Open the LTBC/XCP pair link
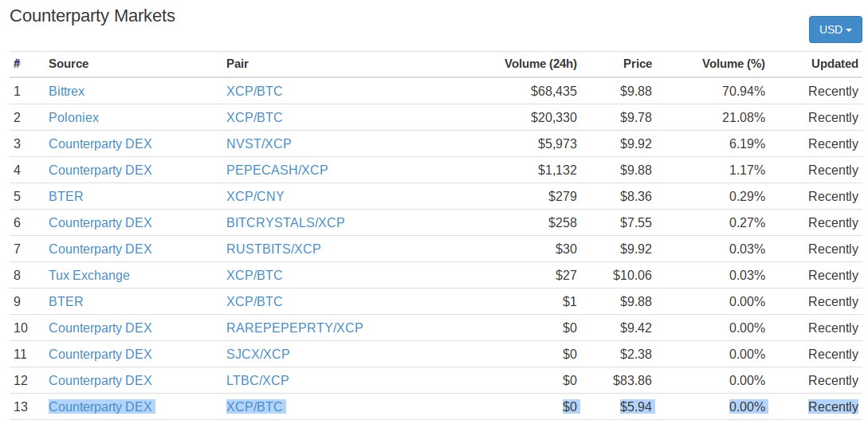 [x=257, y=380]
